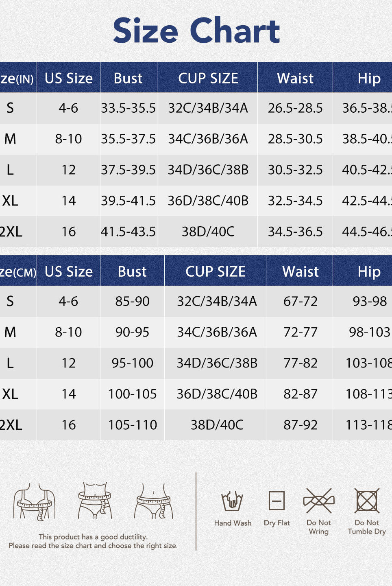Select Waist header in centimeters table
Viewport: 392px width, 586px height.
click(301, 271)
